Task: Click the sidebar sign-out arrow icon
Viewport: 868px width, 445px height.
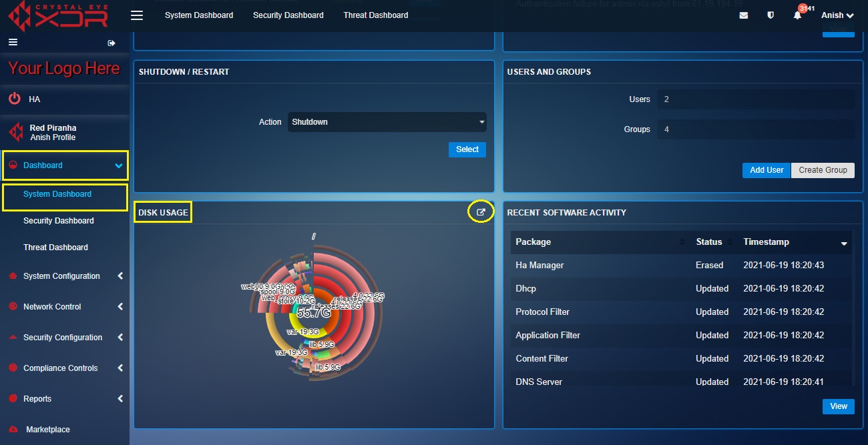Action: [x=112, y=43]
